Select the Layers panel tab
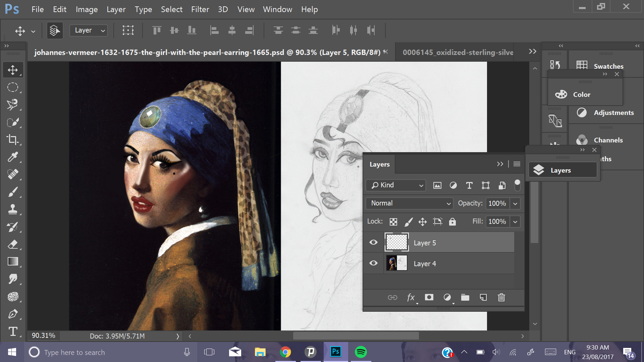644x362 pixels. pos(380,164)
